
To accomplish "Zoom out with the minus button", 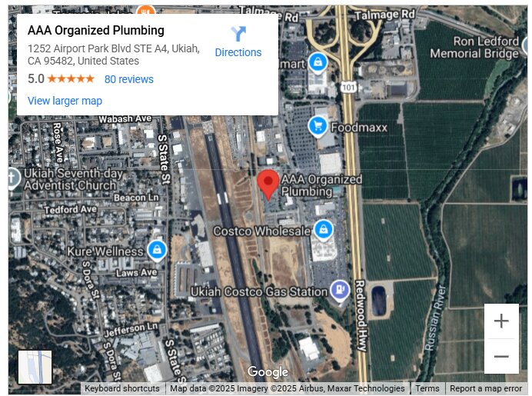I will (501, 356).
